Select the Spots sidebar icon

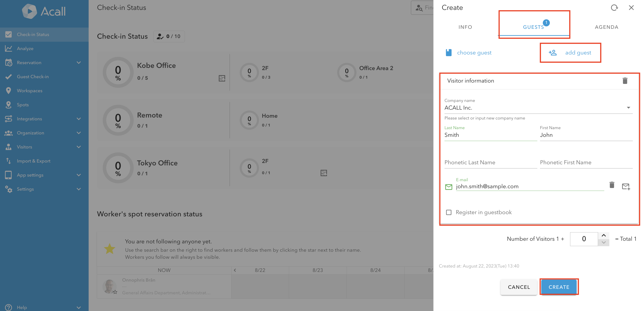point(9,105)
